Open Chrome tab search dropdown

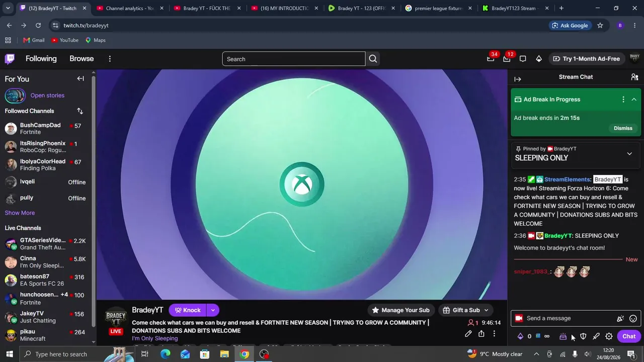8,8
